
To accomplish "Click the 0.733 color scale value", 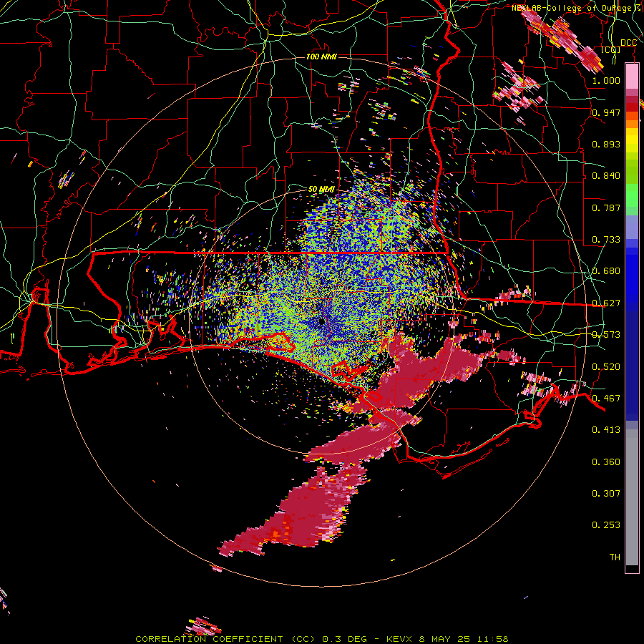I will point(606,240).
